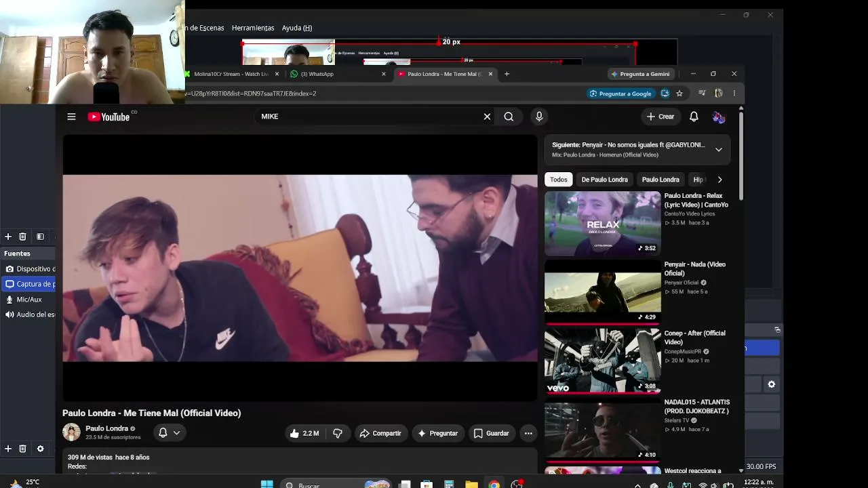The height and width of the screenshot is (488, 868).
Task: Select the Mic/Aux source in OBS
Action: point(30,300)
